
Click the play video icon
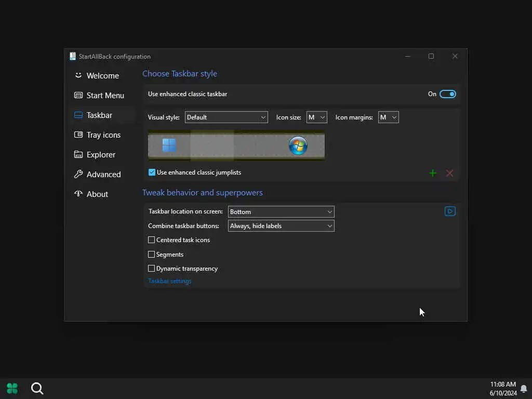(450, 211)
